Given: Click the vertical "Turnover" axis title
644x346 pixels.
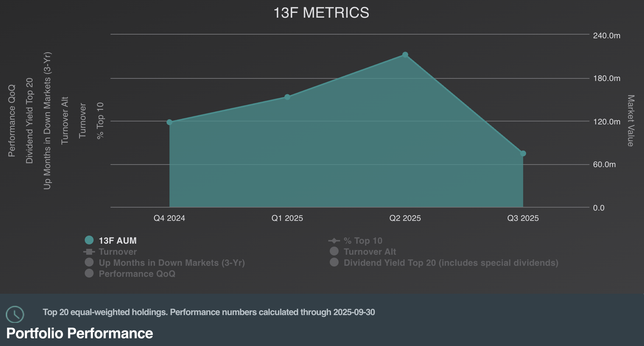Looking at the screenshot, I should 83,121.
